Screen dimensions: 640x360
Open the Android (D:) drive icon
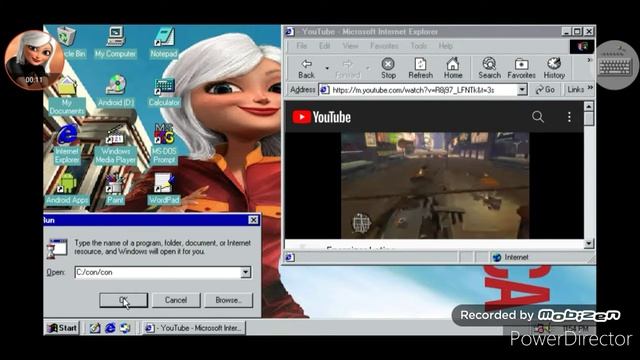[x=116, y=91]
